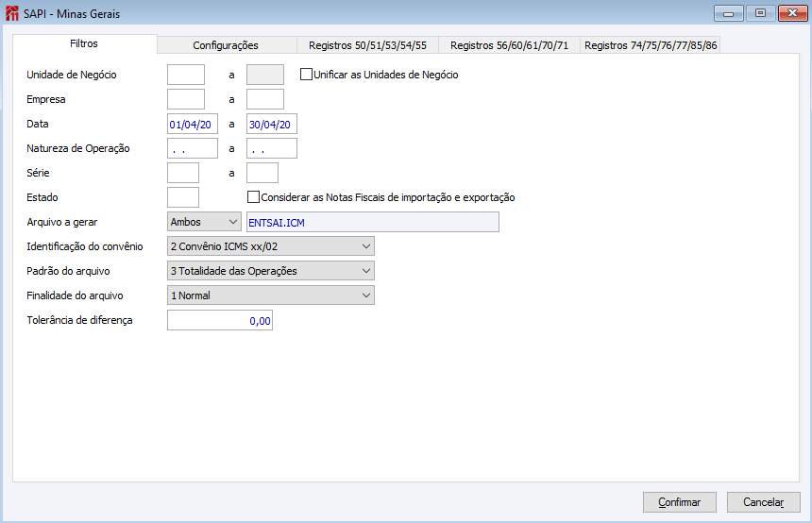Click the Cancelar button

(763, 502)
